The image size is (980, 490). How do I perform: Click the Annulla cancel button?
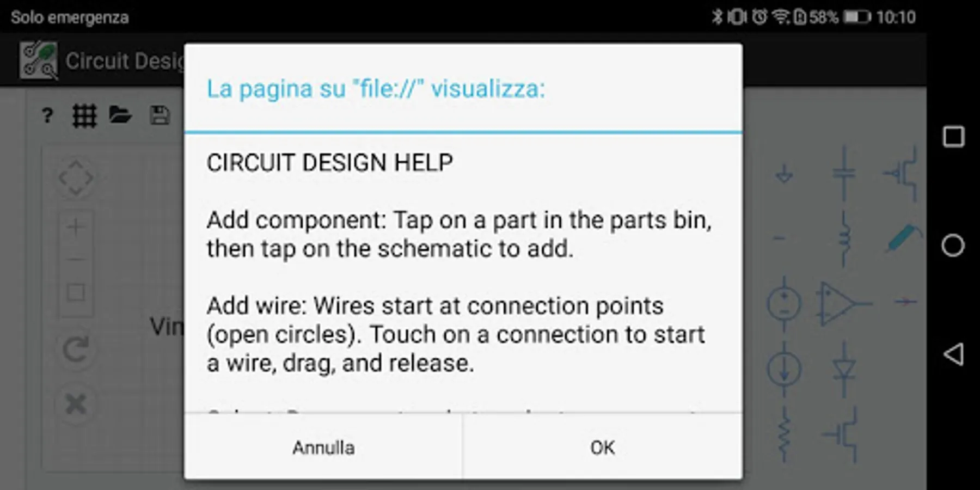click(x=323, y=447)
